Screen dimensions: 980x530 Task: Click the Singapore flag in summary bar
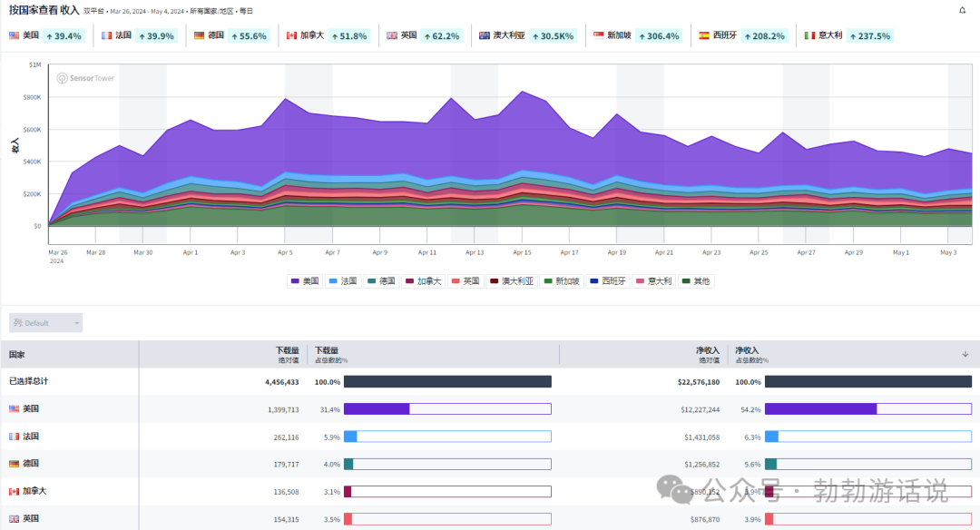[x=598, y=35]
